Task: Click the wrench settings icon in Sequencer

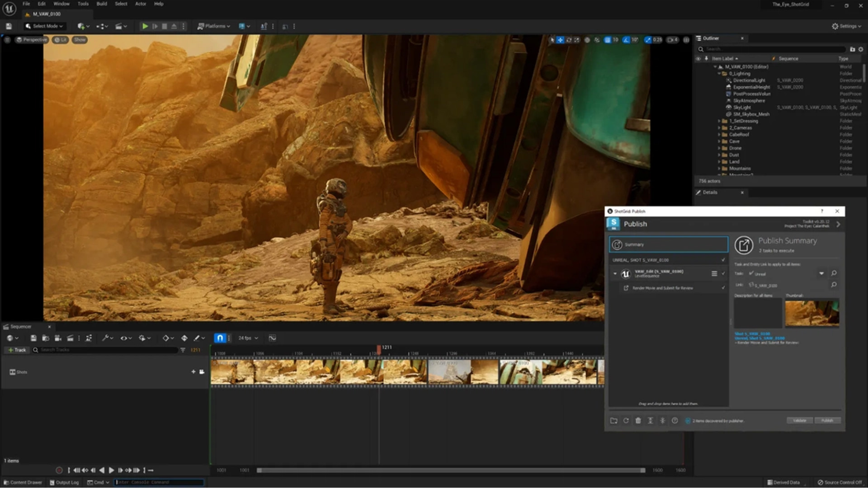Action: point(105,338)
